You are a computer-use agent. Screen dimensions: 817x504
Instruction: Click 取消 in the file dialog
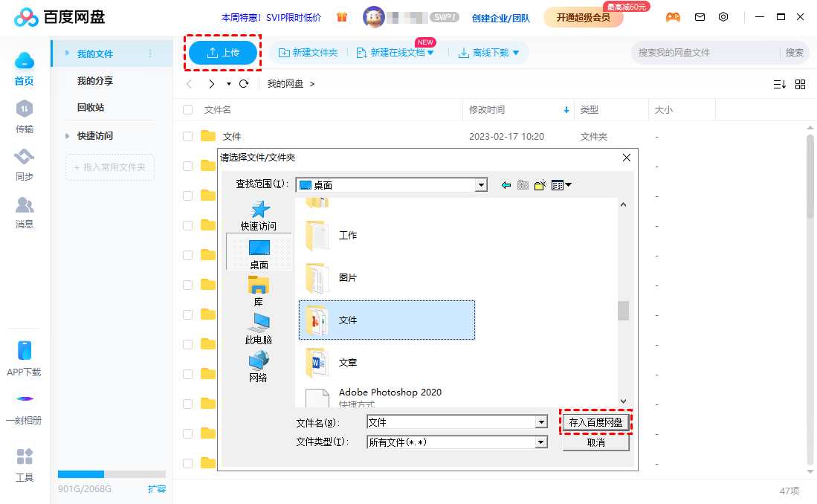[x=595, y=442]
